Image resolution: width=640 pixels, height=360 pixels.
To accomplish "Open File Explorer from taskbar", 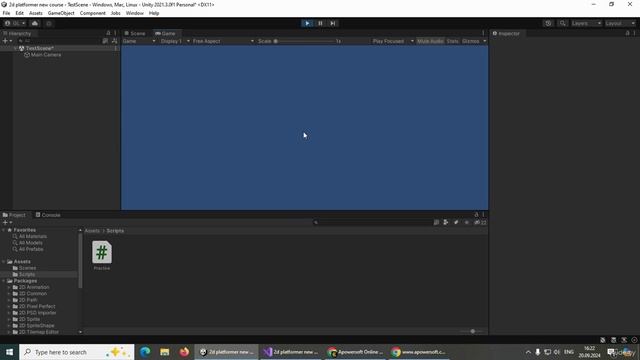I will click(164, 352).
